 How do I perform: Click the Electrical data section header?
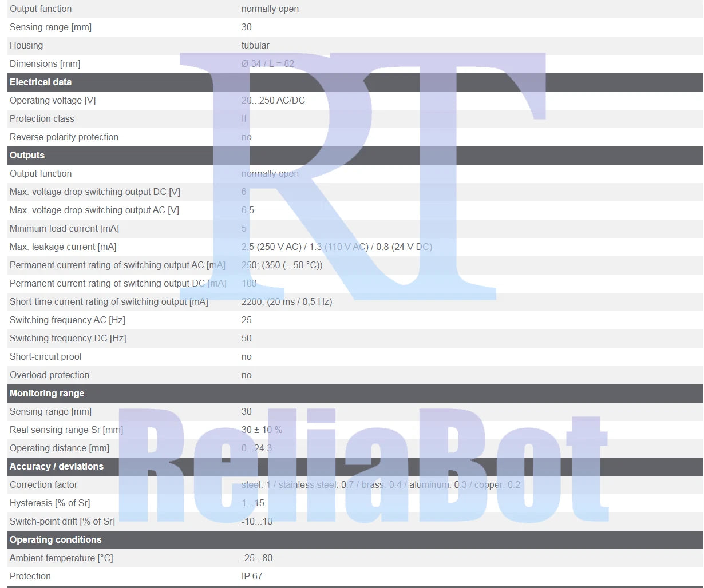(355, 82)
